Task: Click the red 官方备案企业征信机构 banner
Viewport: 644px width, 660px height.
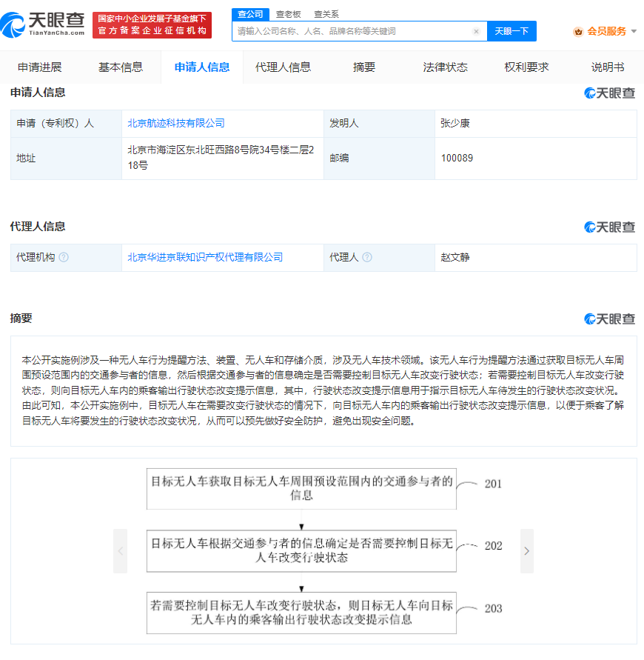Action: point(152,25)
